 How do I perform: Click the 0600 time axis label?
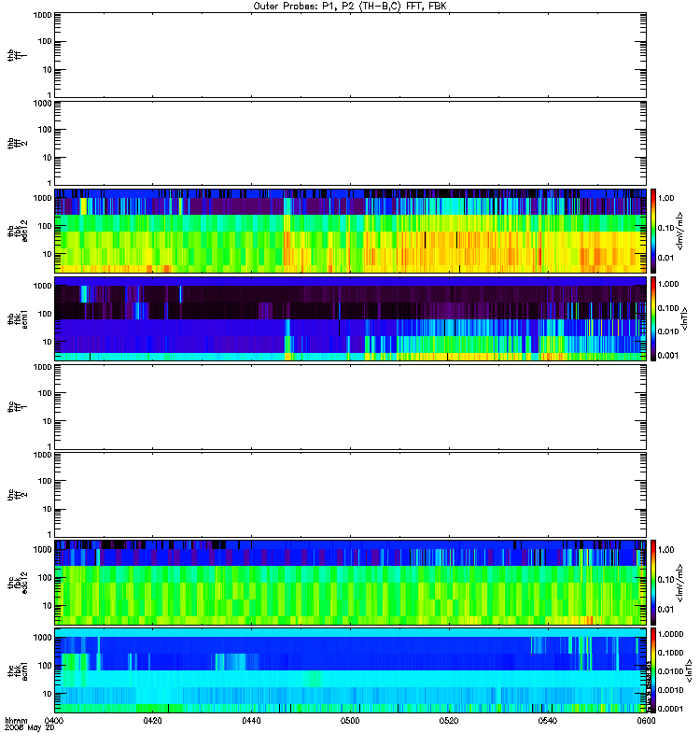(646, 721)
